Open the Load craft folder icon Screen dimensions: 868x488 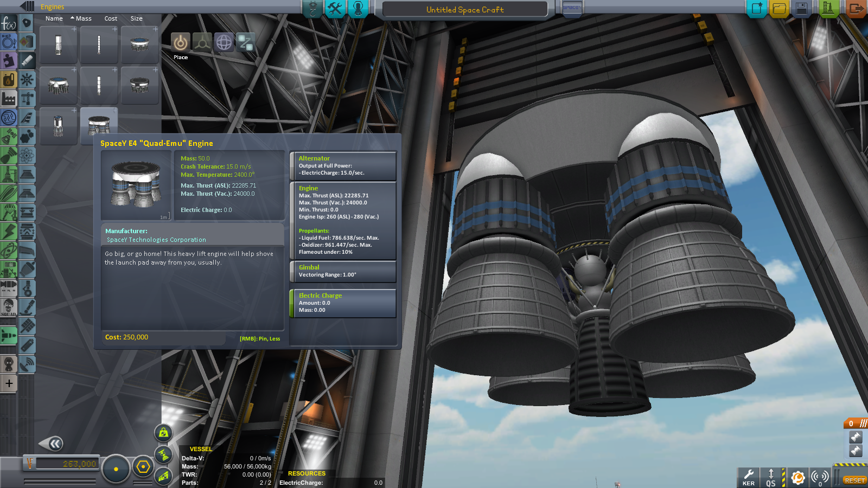tap(779, 8)
